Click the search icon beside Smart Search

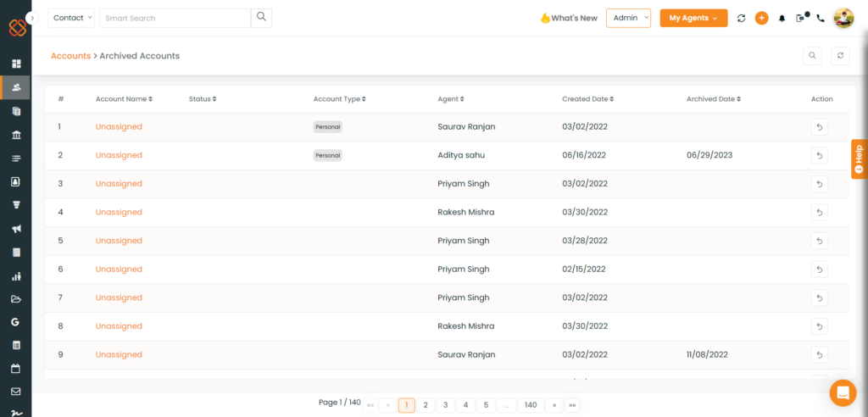click(261, 17)
